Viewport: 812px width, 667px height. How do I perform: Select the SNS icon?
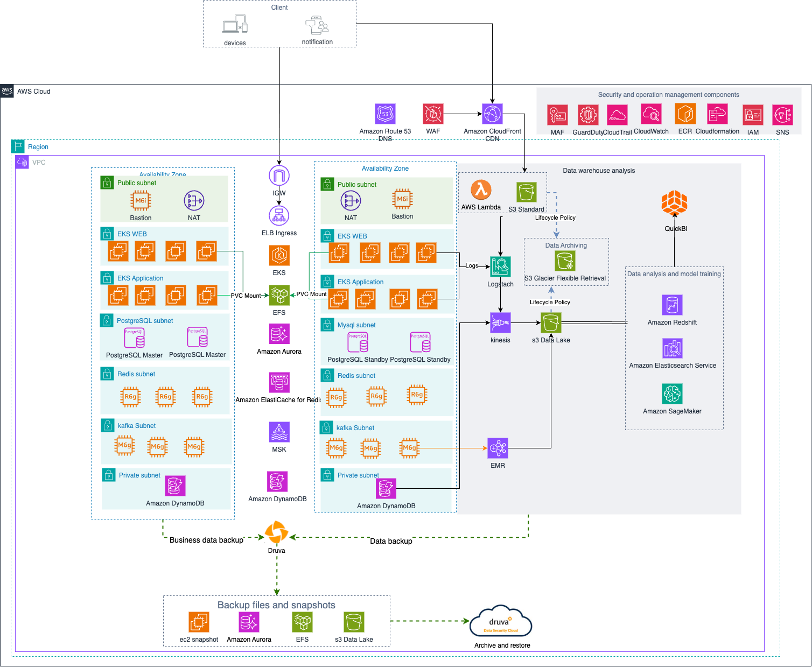click(782, 115)
